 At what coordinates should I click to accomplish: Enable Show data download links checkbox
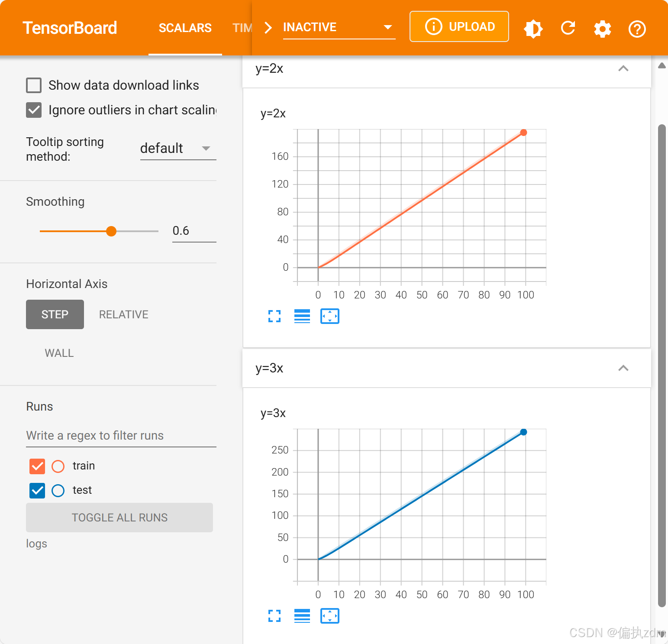pos(34,85)
